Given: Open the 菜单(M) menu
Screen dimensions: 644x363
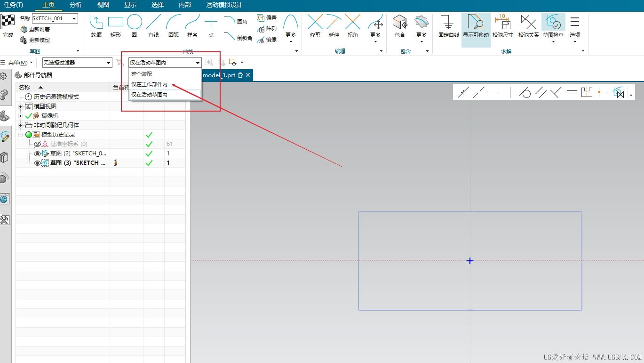Looking at the screenshot, I should click(x=17, y=63).
